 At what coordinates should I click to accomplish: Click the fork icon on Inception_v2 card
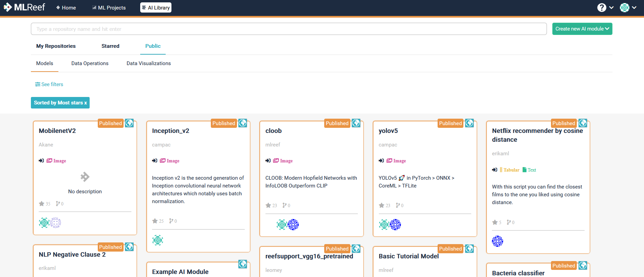pyautogui.click(x=171, y=221)
